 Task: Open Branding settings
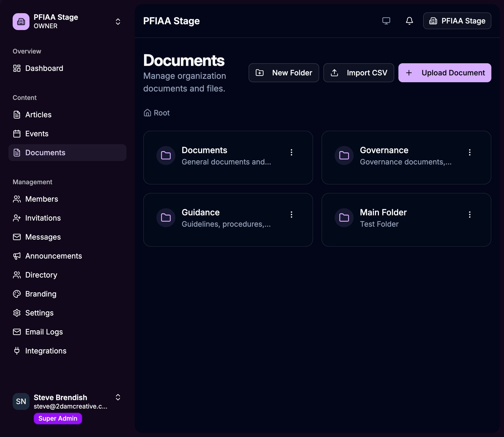click(67, 294)
